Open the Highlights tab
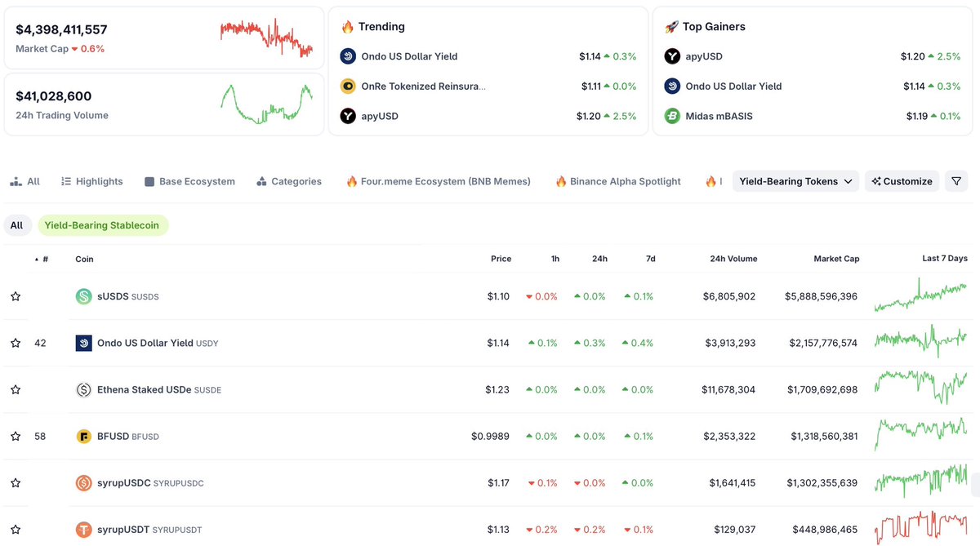The width and height of the screenshot is (980, 546). click(92, 181)
